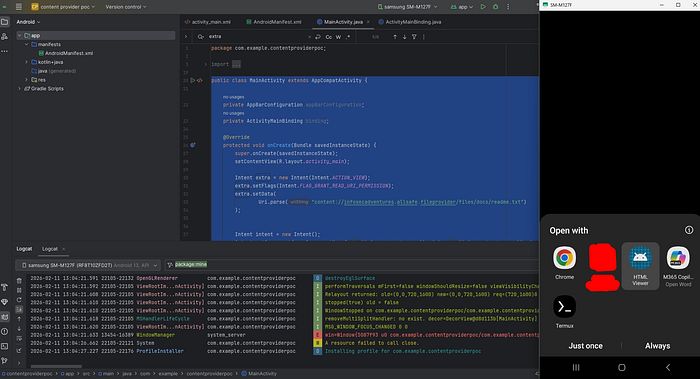The width and height of the screenshot is (700, 379).
Task: Click package:mine logcat filter field
Action: (x=353, y=265)
